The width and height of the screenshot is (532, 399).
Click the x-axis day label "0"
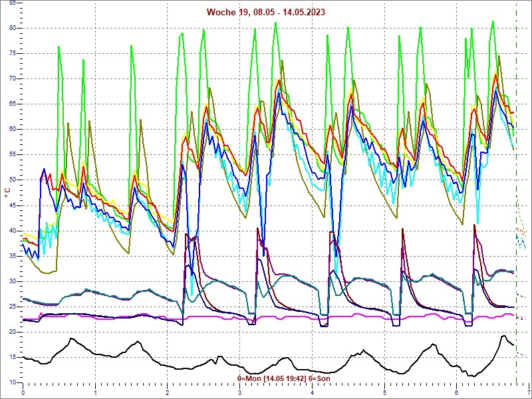pyautogui.click(x=23, y=394)
